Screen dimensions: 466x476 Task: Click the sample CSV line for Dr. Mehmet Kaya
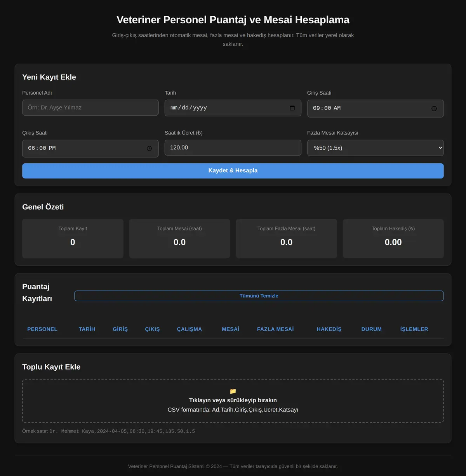[122, 431]
